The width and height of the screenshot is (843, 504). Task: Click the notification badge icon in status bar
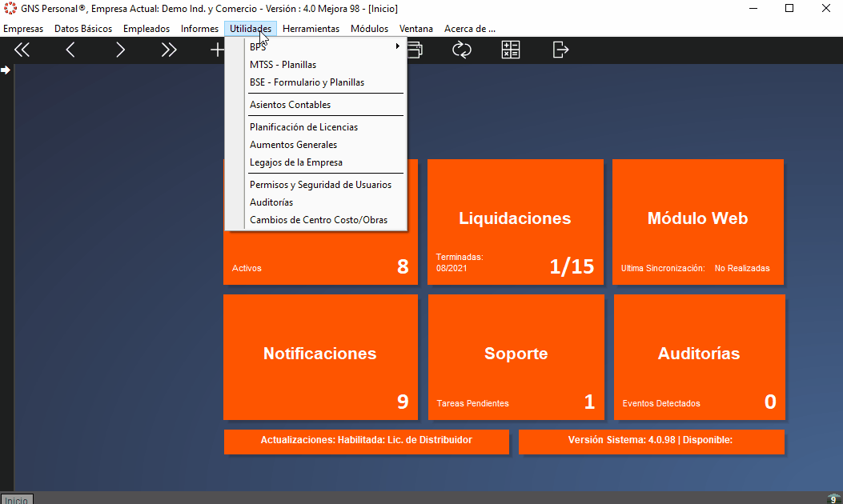pos(833,499)
